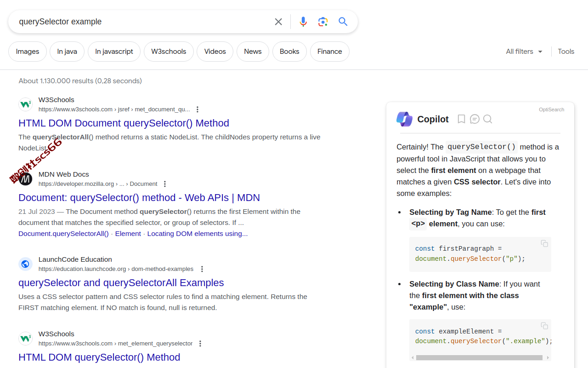
Task: Open the chat icon in the Copilot panel
Action: click(475, 119)
